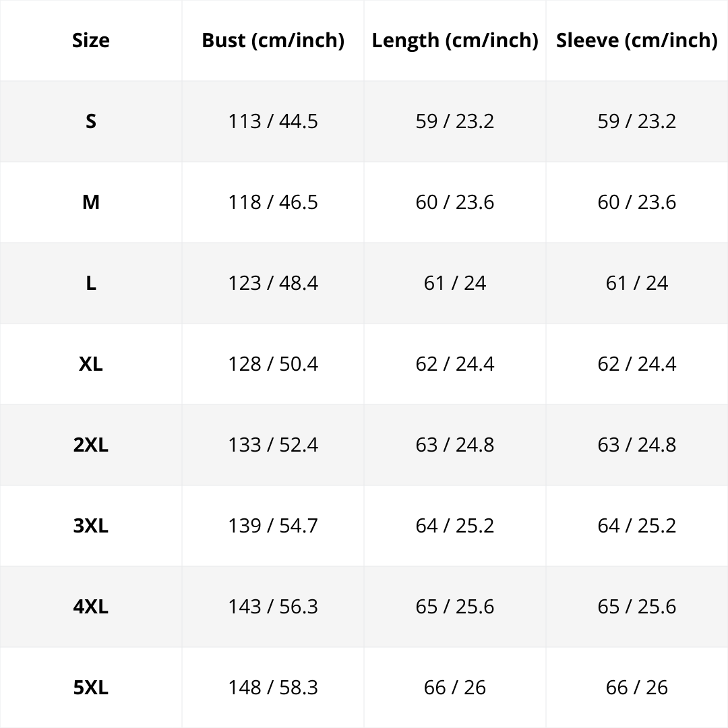Click the L size row label
728x728 pixels.
coord(91,283)
